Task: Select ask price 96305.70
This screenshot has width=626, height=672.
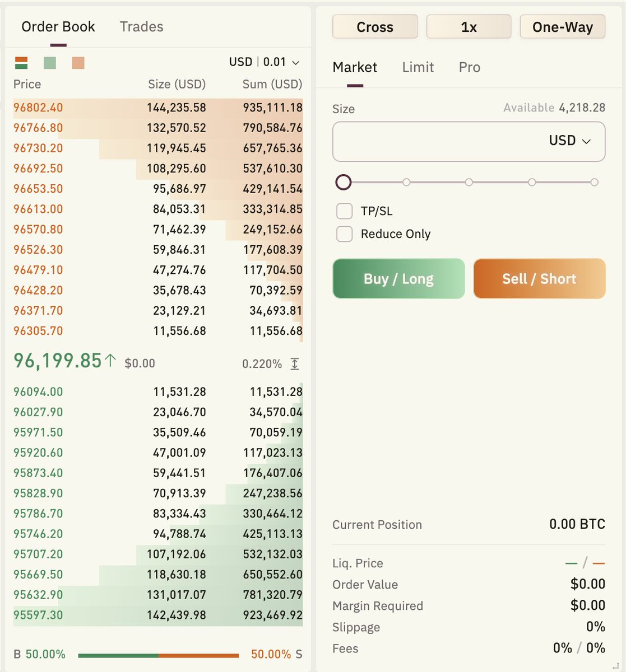Action: 38,331
